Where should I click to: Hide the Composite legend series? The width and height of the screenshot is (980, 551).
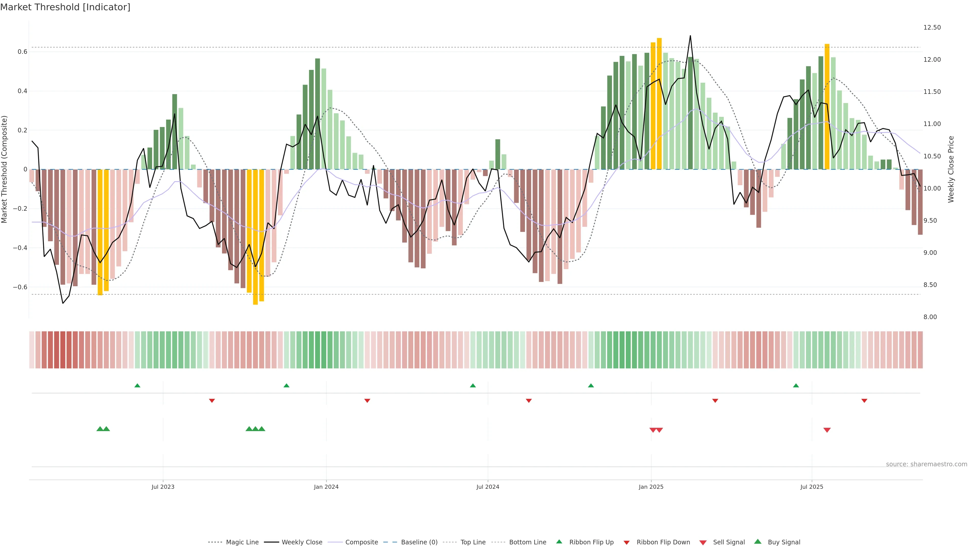point(361,542)
